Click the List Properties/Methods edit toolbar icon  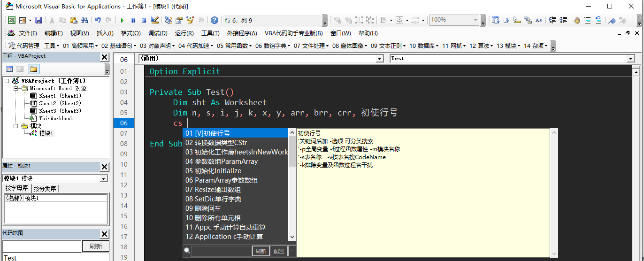coord(495,20)
